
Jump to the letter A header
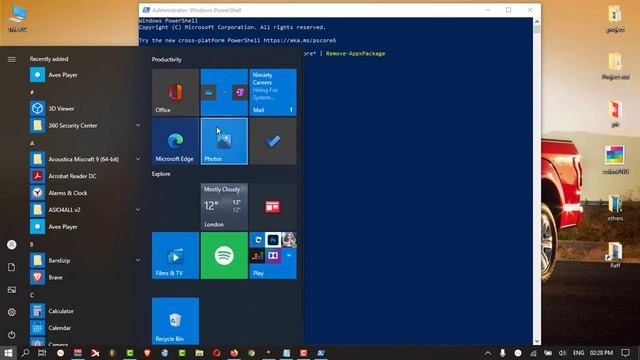coord(32,143)
